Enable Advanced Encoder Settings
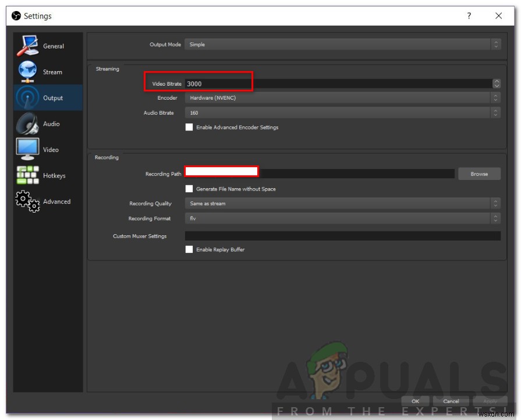This screenshot has width=521, height=420. click(x=189, y=127)
